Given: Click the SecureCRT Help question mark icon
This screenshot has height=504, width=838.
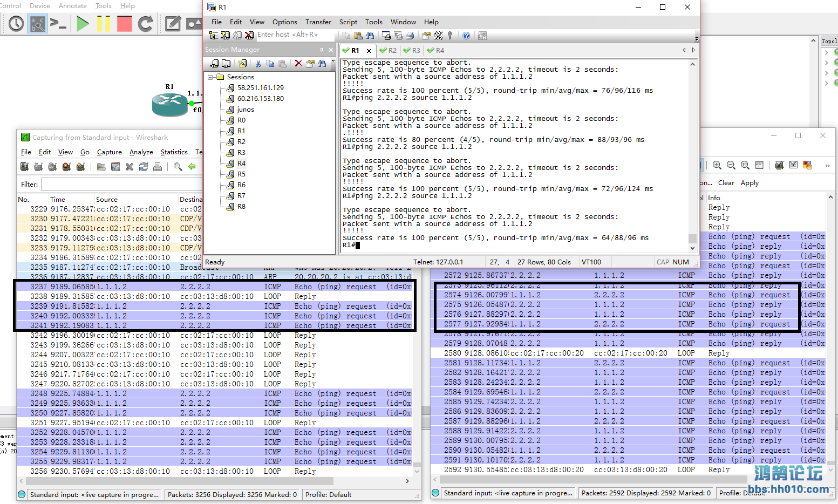Looking at the screenshot, I should click(466, 36).
